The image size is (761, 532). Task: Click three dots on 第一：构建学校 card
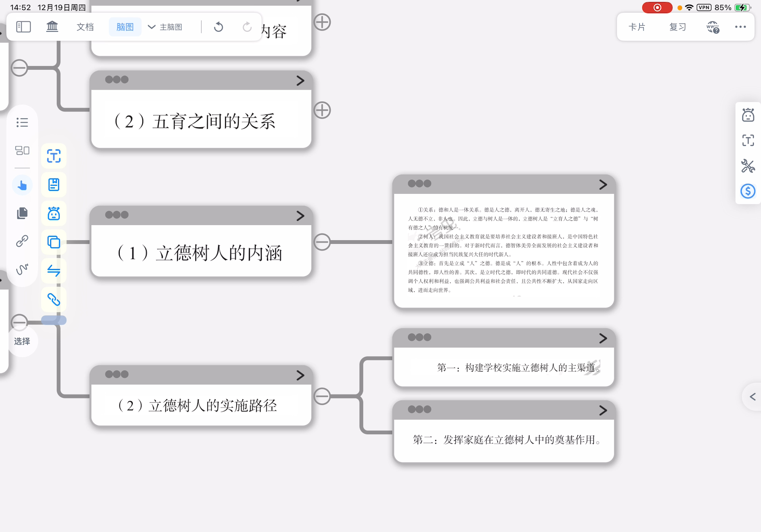pyautogui.click(x=419, y=337)
